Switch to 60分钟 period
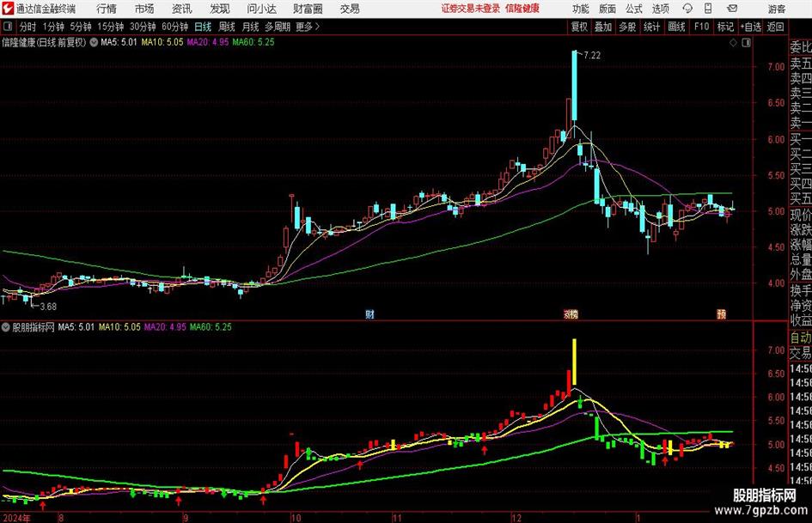This screenshot has width=812, height=523. 174,27
